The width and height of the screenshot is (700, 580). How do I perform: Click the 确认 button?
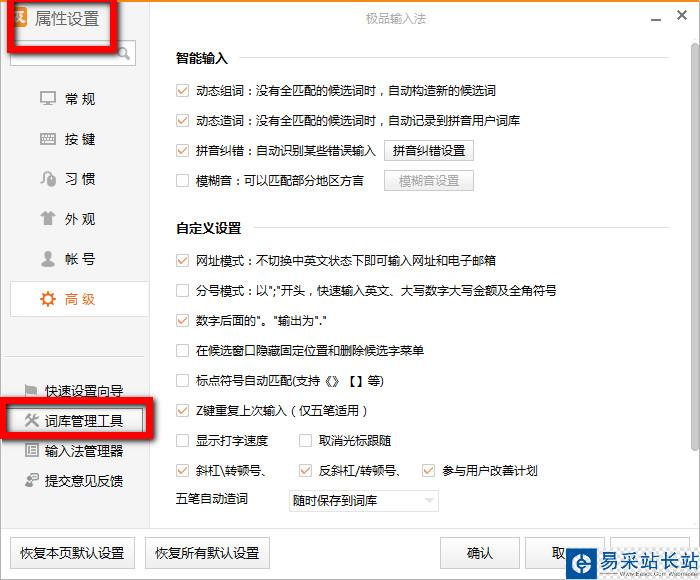tap(479, 553)
